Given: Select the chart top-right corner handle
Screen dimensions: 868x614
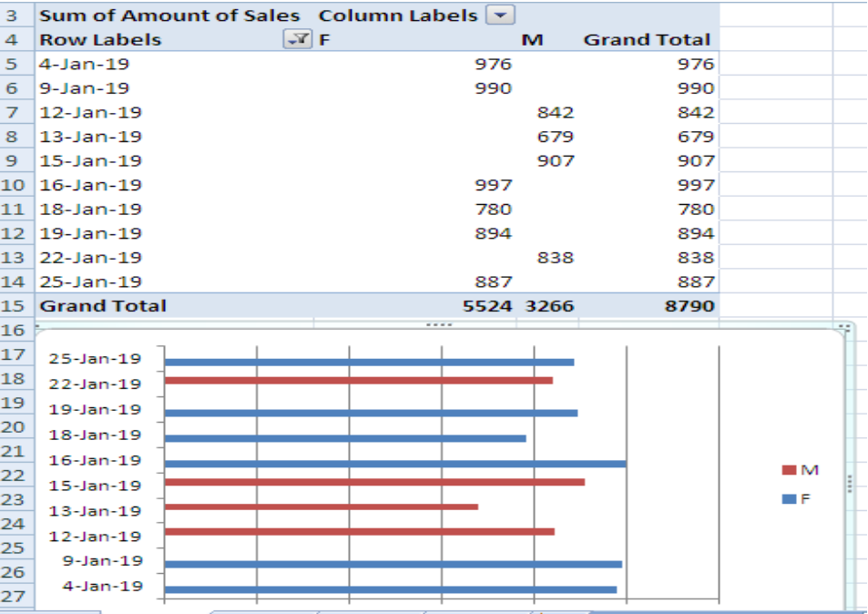Looking at the screenshot, I should click(844, 328).
